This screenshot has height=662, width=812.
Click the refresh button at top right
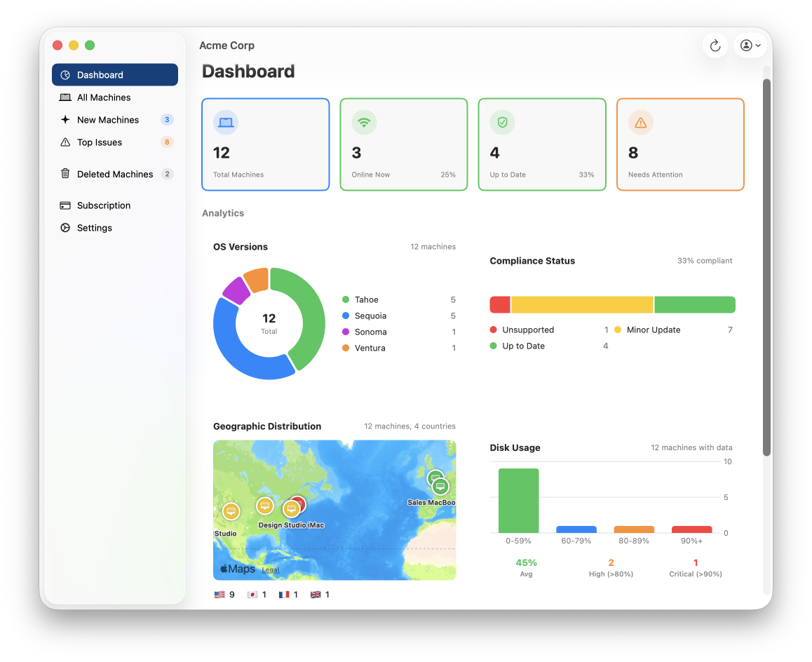click(715, 46)
